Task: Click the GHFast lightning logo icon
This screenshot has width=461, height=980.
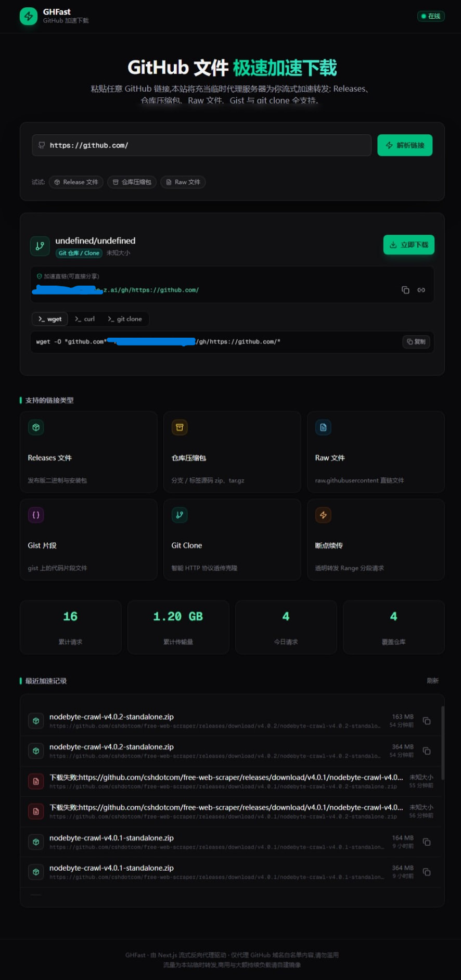Action: point(29,16)
